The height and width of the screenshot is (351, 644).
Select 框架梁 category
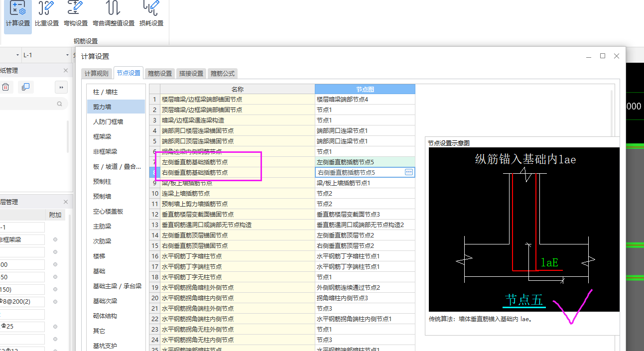pyautogui.click(x=116, y=136)
